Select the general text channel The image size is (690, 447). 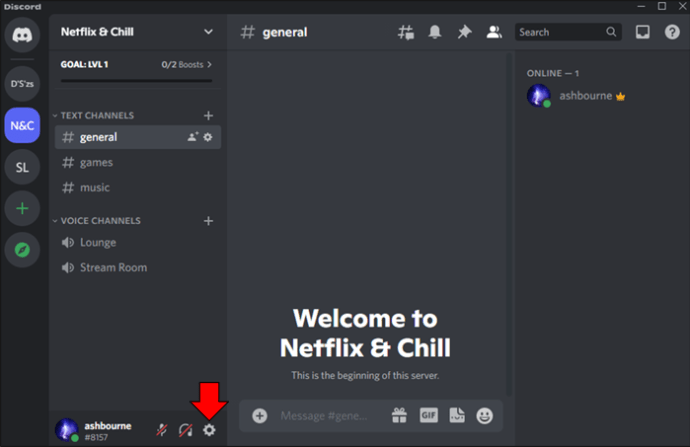138,137
